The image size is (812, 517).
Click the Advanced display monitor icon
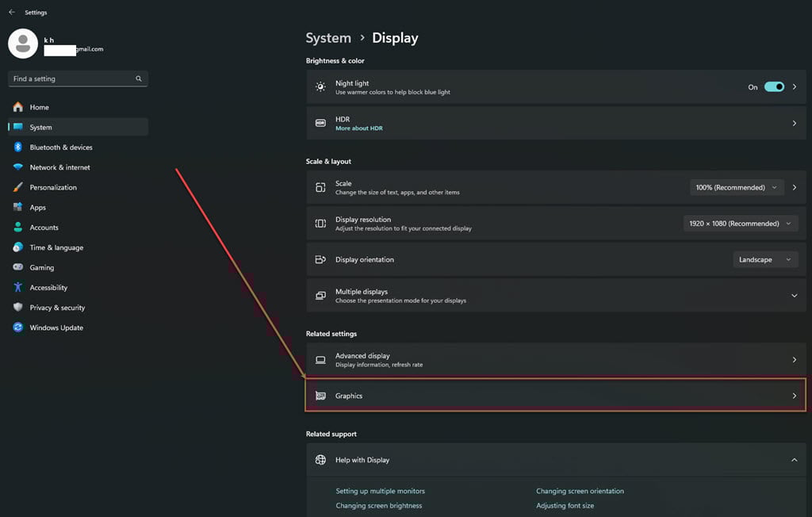320,359
